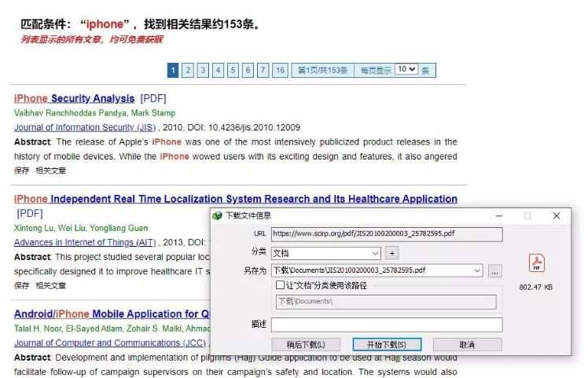Image resolution: width=588 pixels, height=378 pixels.
Task: Cancel the download with 取消
Action: point(467,345)
